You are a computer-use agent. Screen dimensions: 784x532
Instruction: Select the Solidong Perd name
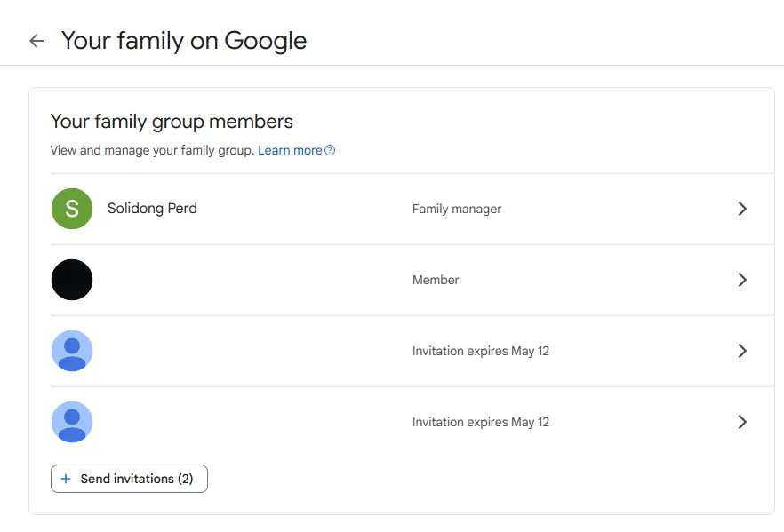pos(152,209)
